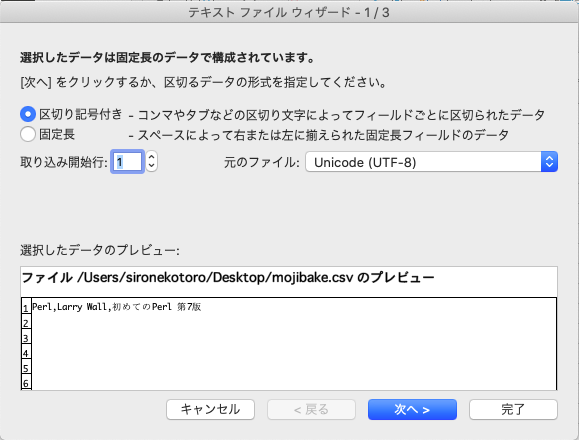Click the dialog title テキスト ファイル ウィザード - 1 / 3
The image size is (579, 440).
click(289, 13)
